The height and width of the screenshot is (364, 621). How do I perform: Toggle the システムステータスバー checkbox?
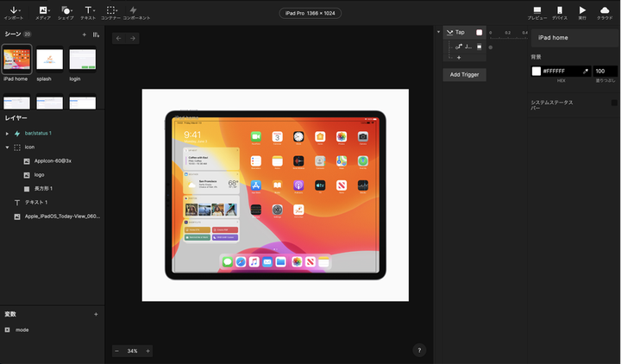[x=614, y=103]
